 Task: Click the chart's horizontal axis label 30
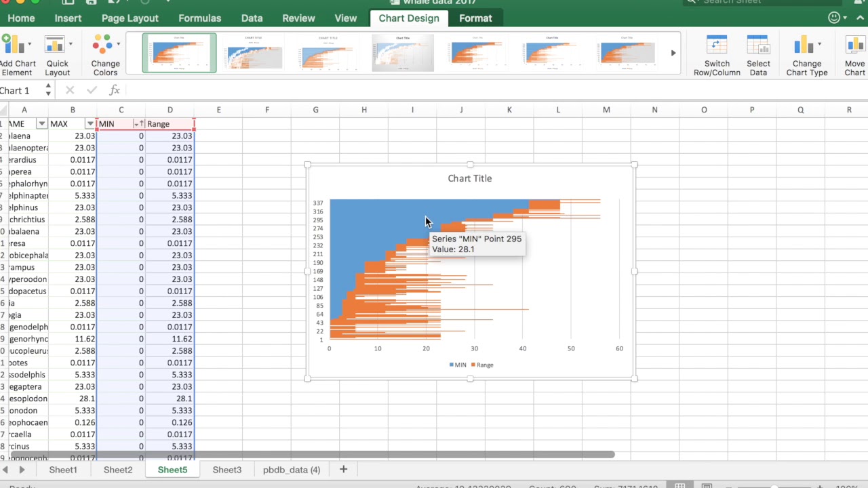tap(475, 348)
